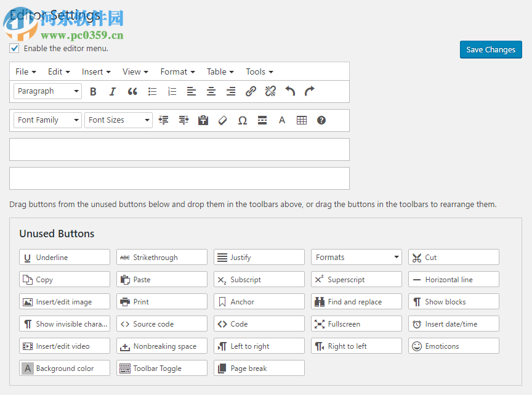Click the Increase indent icon
Screen dimensions: 532x395
183,120
